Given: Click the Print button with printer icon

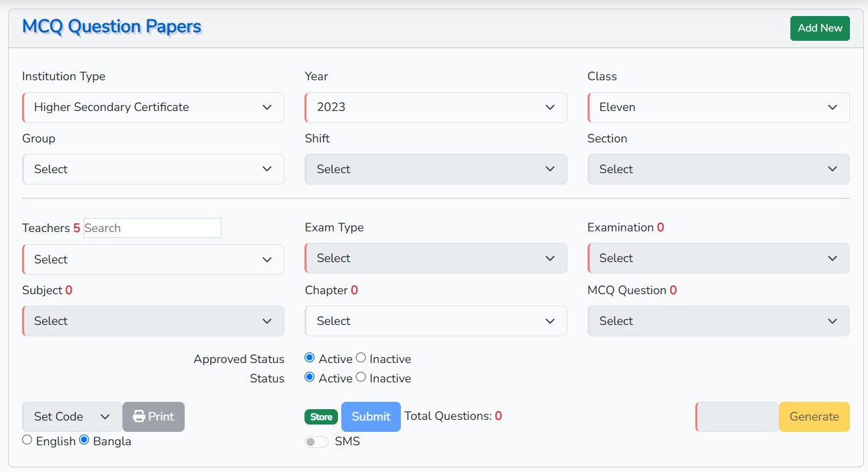Looking at the screenshot, I should (153, 417).
